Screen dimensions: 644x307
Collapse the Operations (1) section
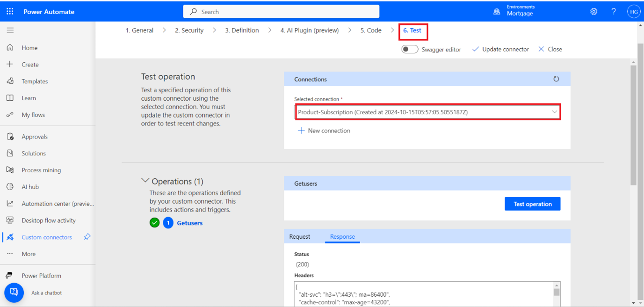[x=145, y=181]
